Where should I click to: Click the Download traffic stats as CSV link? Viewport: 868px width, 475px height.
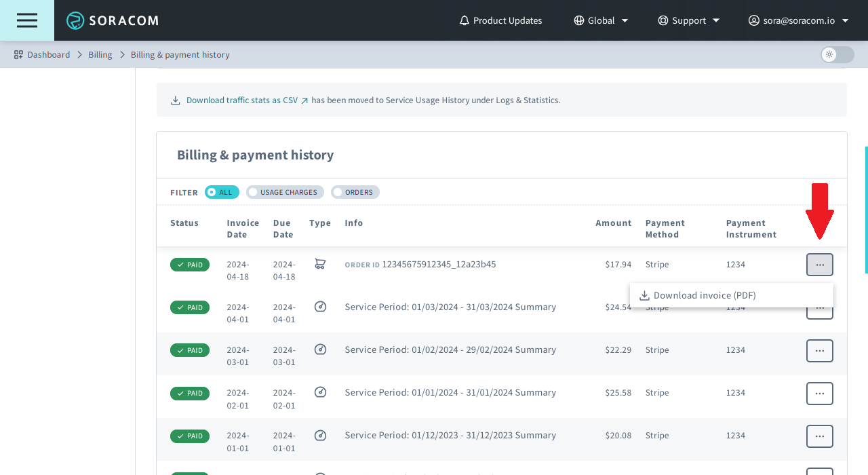click(242, 100)
